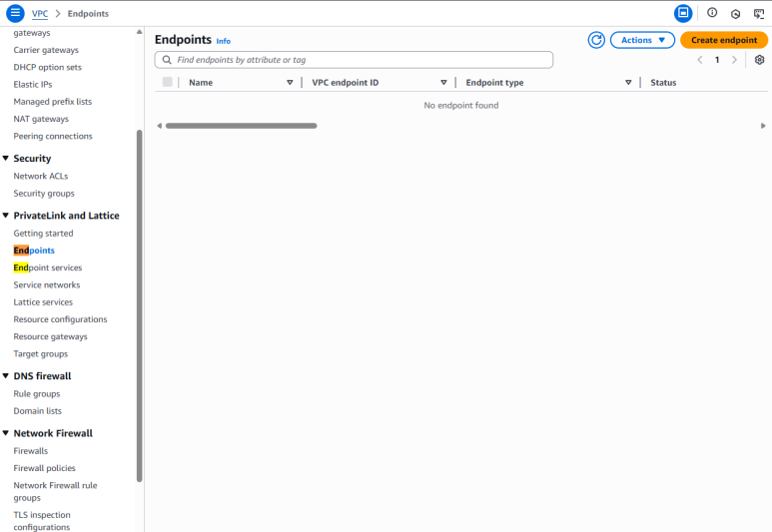This screenshot has height=532, width=772.
Task: Click the info circle icon in top bar
Action: point(712,13)
